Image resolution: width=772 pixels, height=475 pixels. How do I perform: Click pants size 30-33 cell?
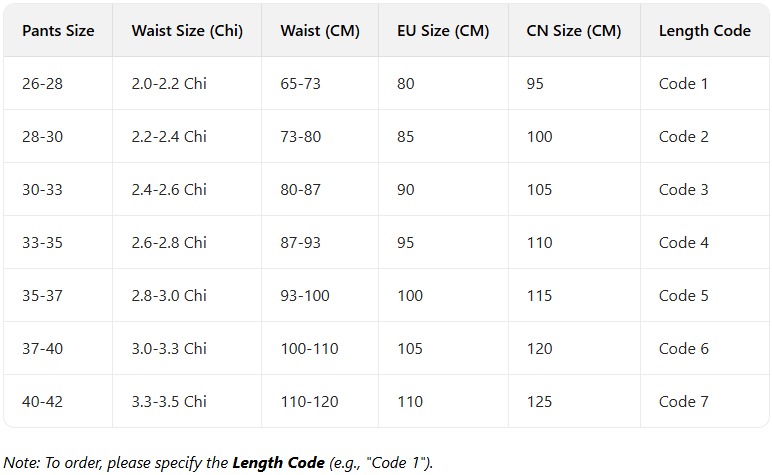pyautogui.click(x=42, y=190)
